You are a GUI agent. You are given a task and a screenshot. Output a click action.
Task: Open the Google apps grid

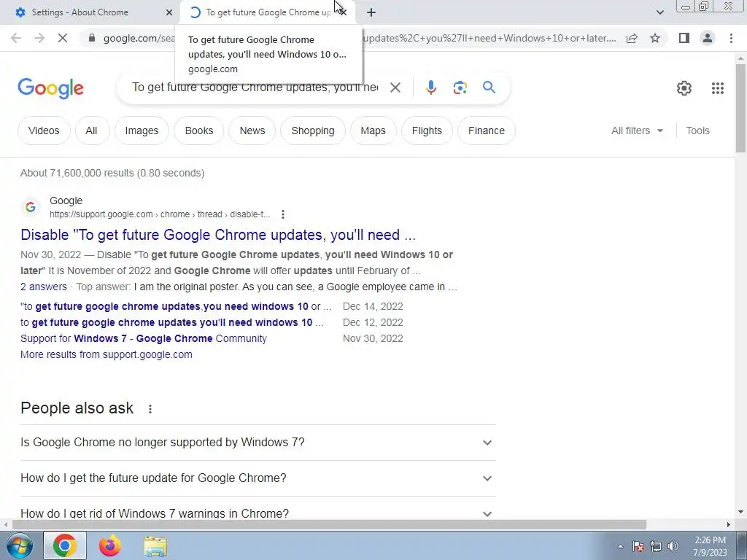pos(718,88)
